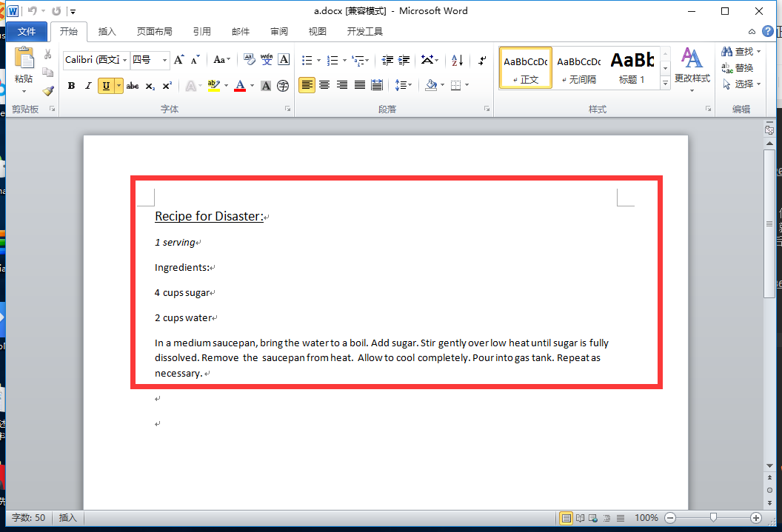The width and height of the screenshot is (782, 532).
Task: Open the Calibri font name dropdown
Action: [x=124, y=60]
